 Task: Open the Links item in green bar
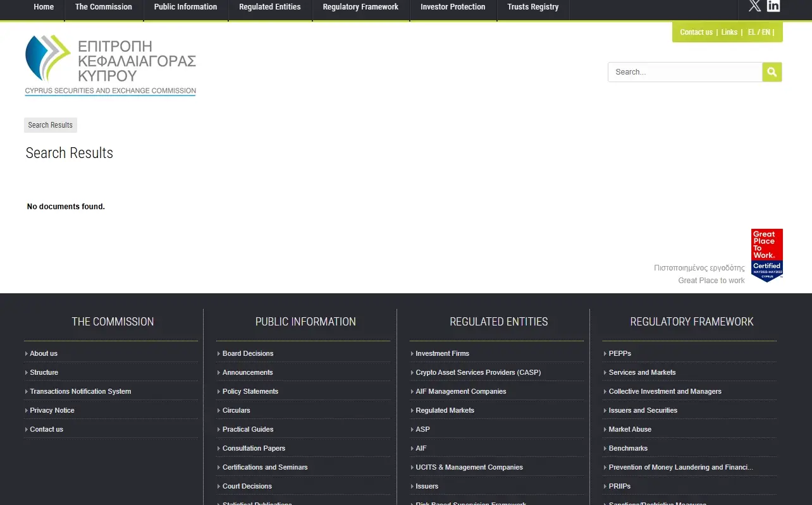[729, 32]
